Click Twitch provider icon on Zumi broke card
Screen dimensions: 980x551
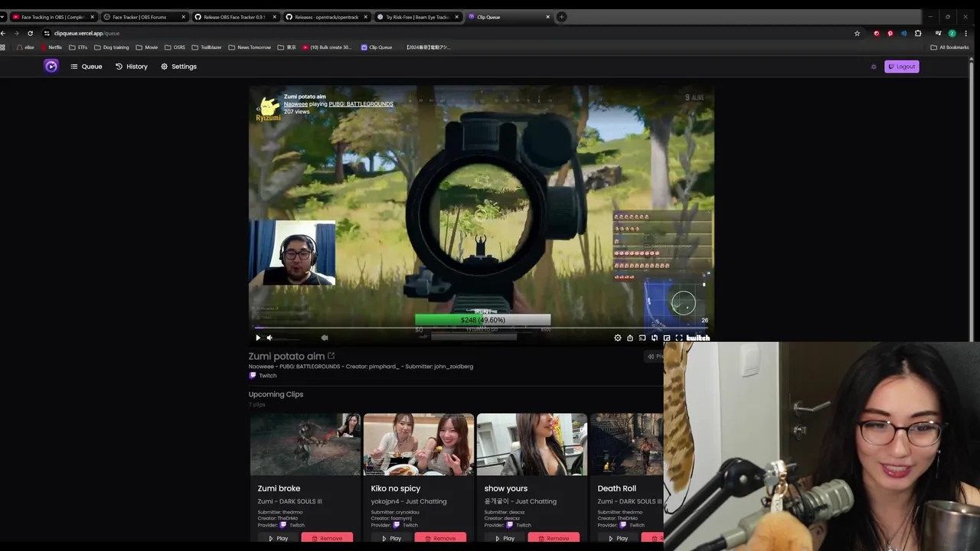point(283,525)
